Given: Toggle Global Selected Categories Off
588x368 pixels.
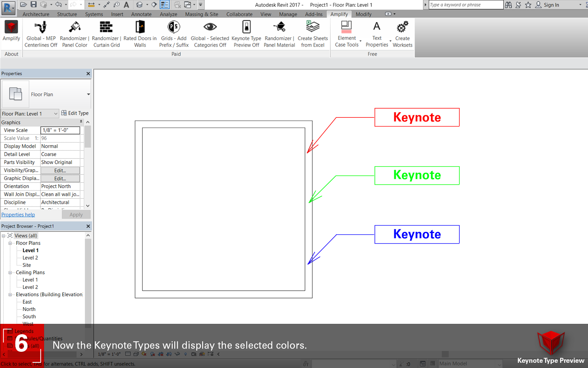Looking at the screenshot, I should click(x=210, y=33).
